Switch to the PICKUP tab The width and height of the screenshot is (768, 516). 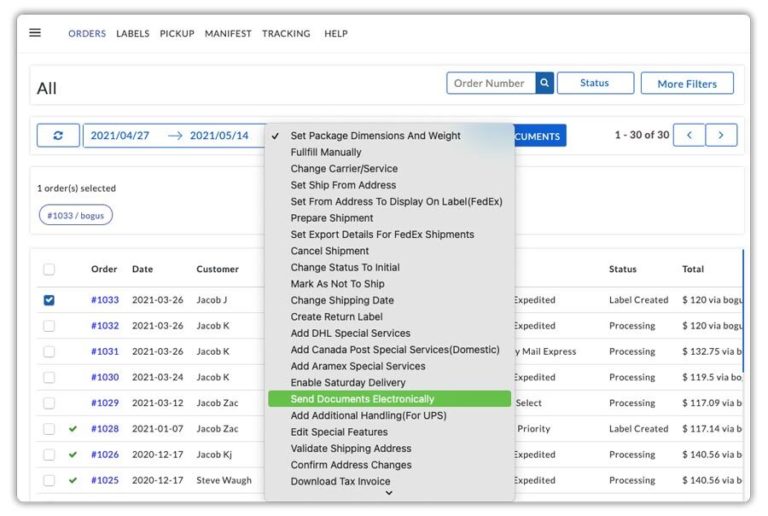coord(177,33)
